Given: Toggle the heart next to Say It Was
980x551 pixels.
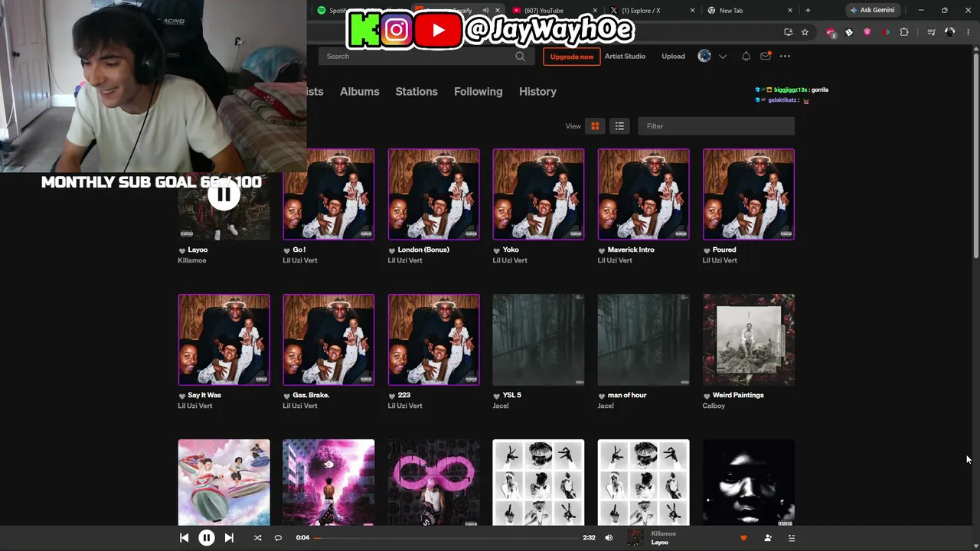Looking at the screenshot, I should coord(182,396).
